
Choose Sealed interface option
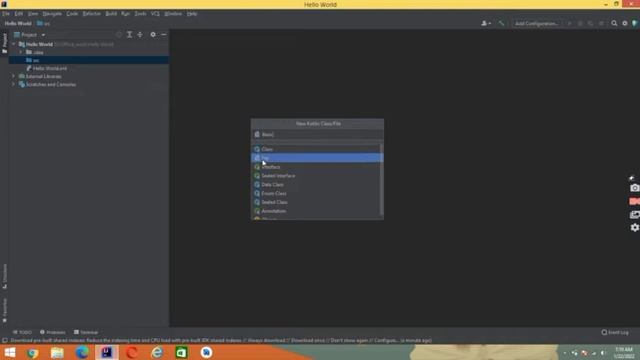click(x=317, y=176)
